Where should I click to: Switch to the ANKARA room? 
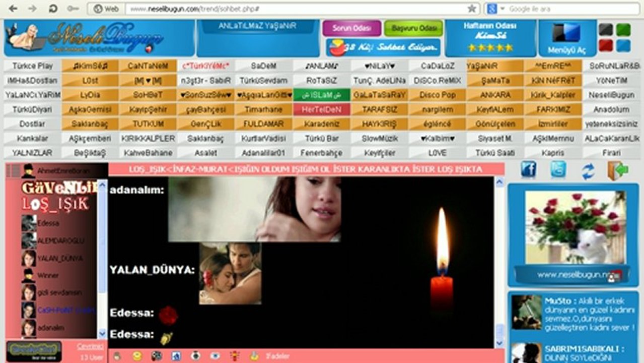pyautogui.click(x=495, y=95)
